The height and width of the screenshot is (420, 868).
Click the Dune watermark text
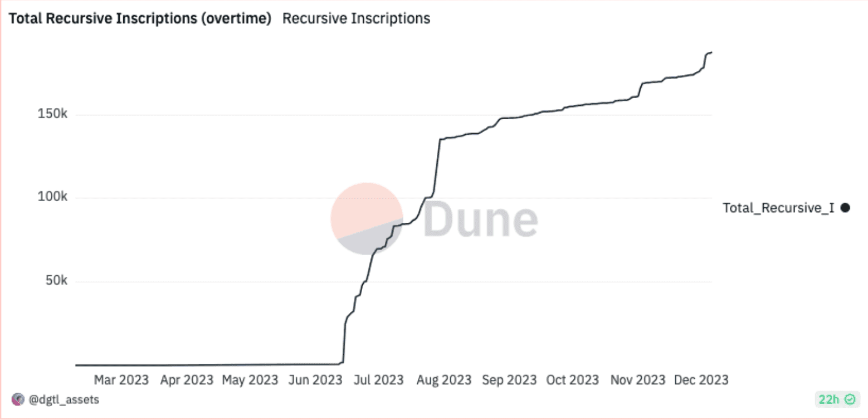480,219
